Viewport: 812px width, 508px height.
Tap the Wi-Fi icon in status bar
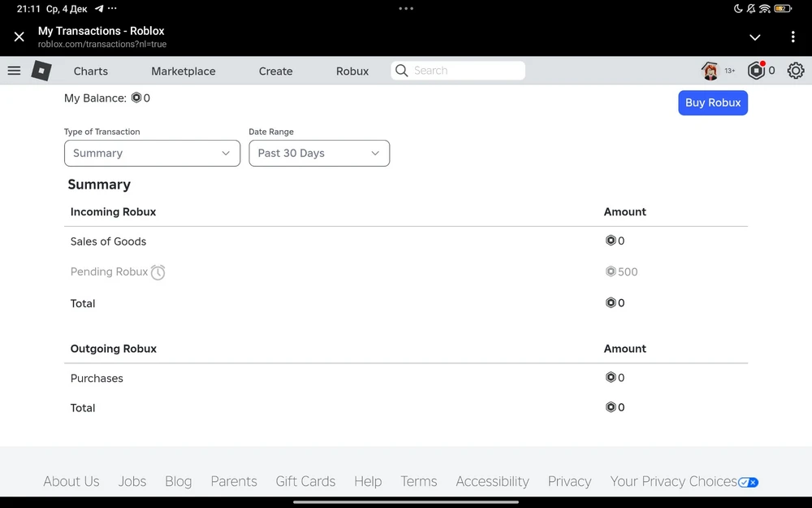[764, 9]
